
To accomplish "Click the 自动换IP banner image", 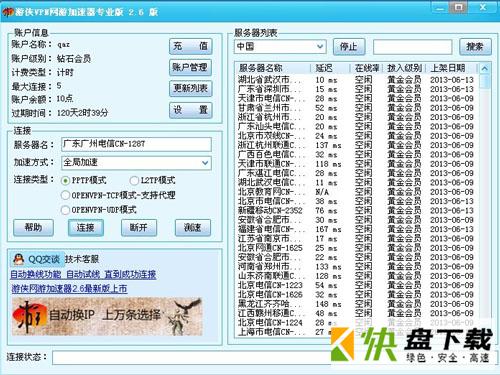I will click(x=107, y=316).
